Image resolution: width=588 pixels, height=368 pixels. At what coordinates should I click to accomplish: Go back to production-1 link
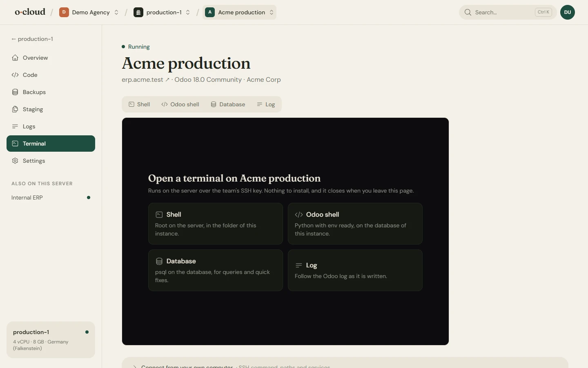coord(32,39)
